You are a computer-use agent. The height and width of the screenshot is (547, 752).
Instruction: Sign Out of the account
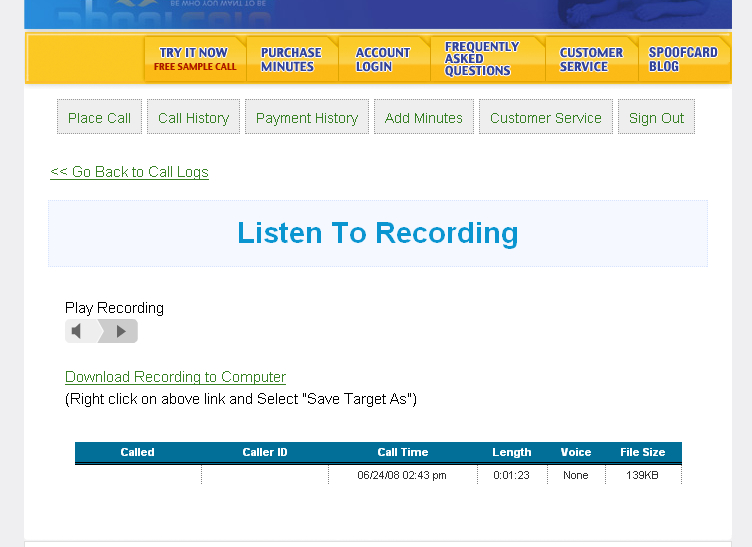tap(656, 117)
